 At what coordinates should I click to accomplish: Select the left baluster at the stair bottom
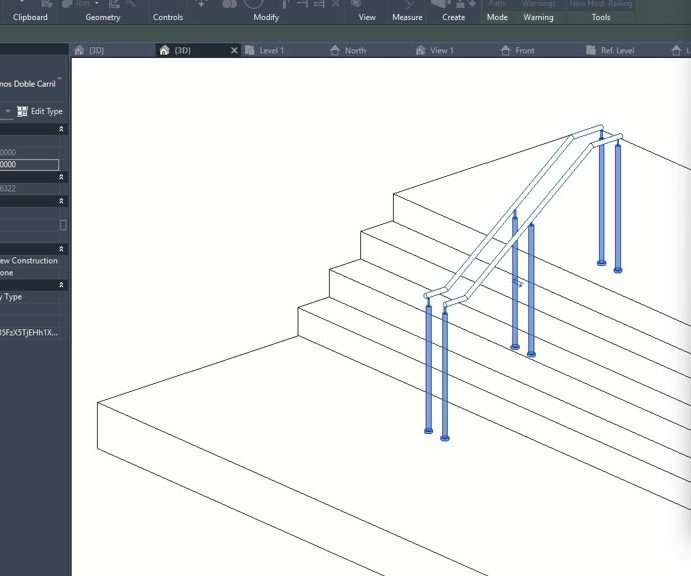pos(428,368)
